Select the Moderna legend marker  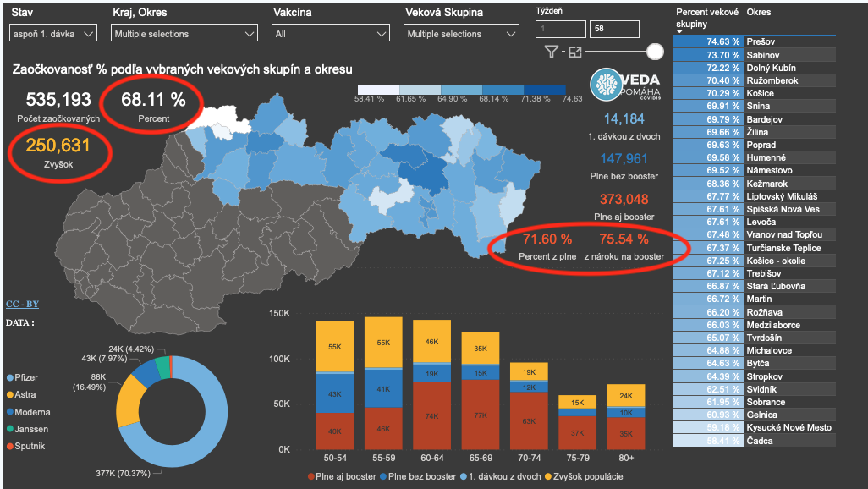point(9,412)
